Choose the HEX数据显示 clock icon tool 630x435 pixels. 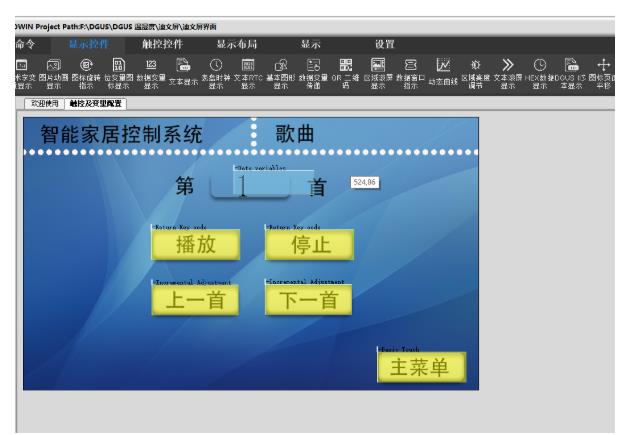tap(540, 74)
